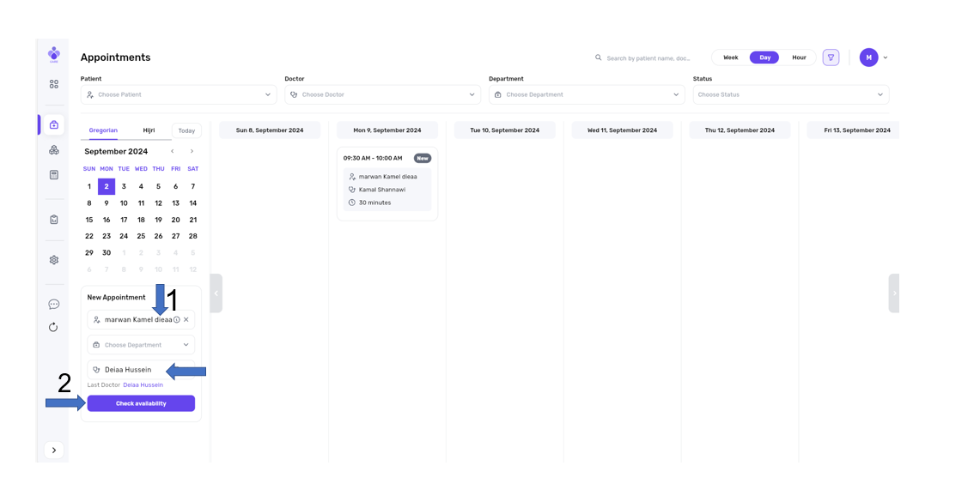Image resolution: width=980 pixels, height=502 pixels.
Task: Switch to the Hijri calendar tab
Action: (149, 130)
